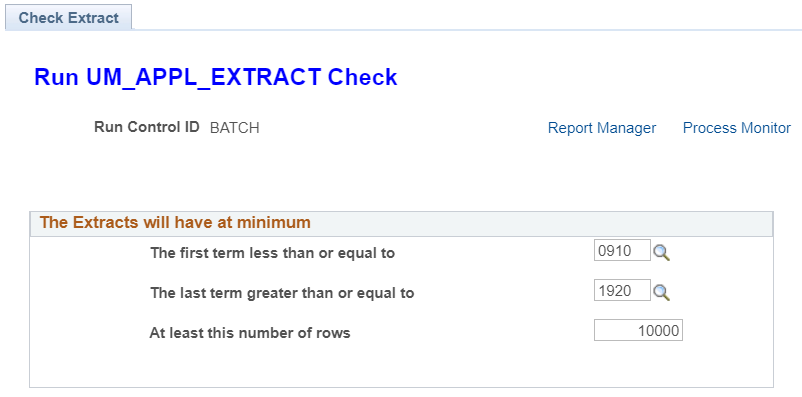Click the Run UM_APPL_EXTRACT Check heading
The height and width of the screenshot is (397, 802).
click(x=215, y=77)
